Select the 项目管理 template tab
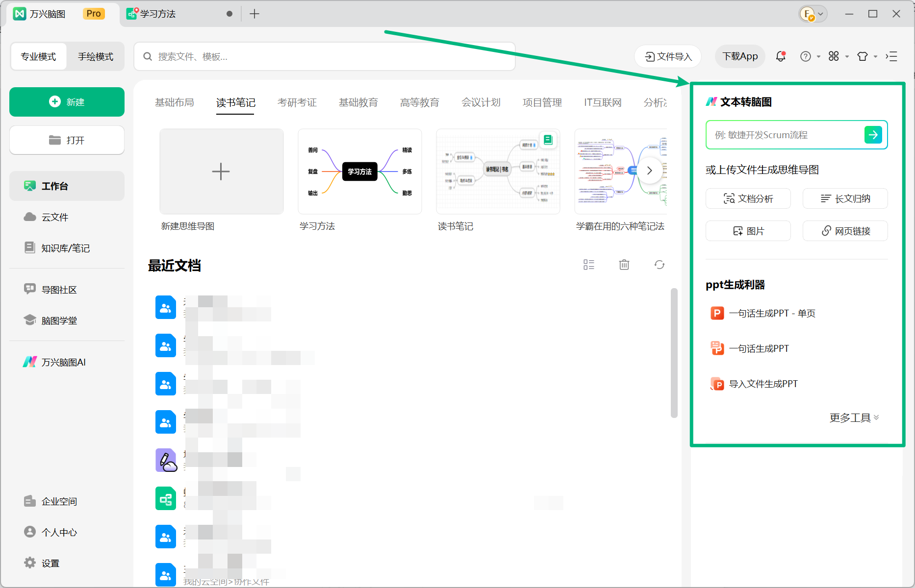 tap(542, 102)
